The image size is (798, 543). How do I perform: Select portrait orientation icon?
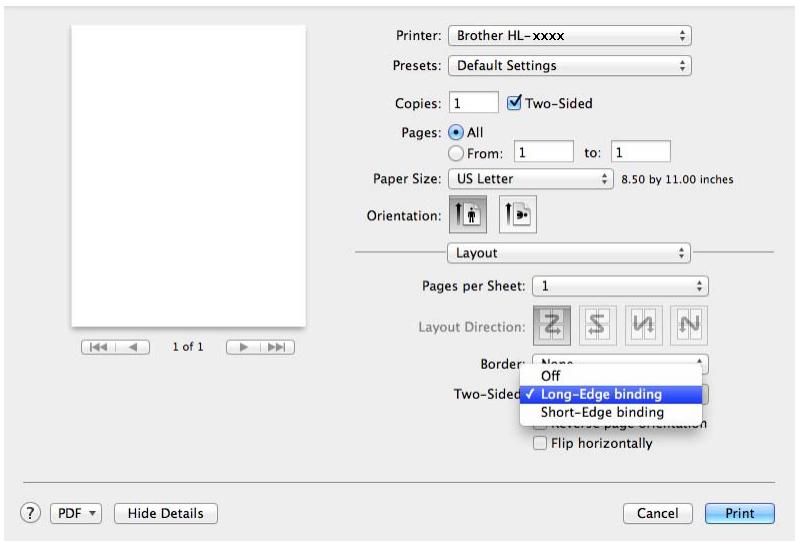pos(468,214)
